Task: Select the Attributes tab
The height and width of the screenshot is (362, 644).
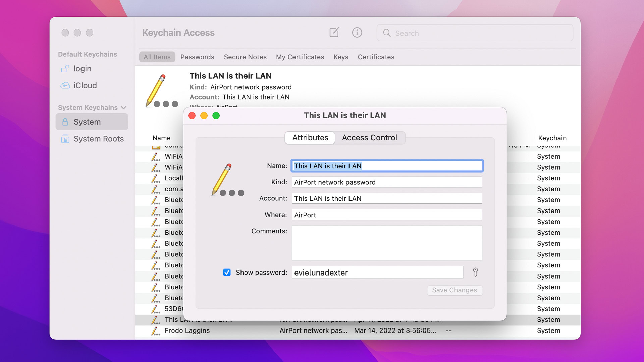Action: (310, 137)
